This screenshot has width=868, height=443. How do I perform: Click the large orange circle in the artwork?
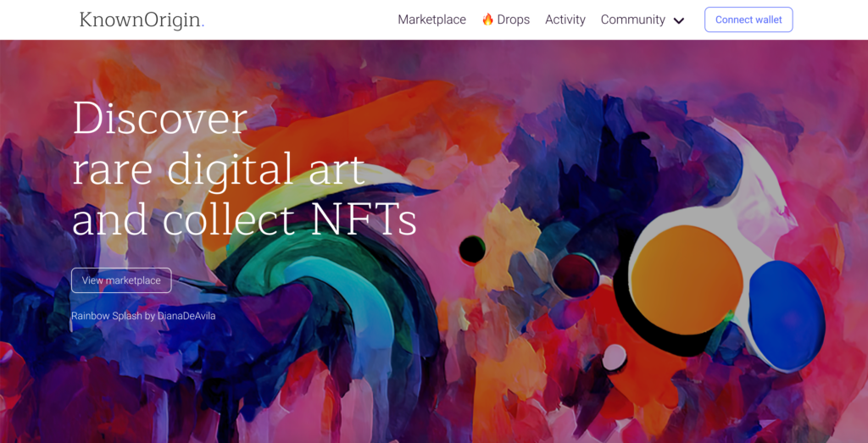click(x=687, y=280)
